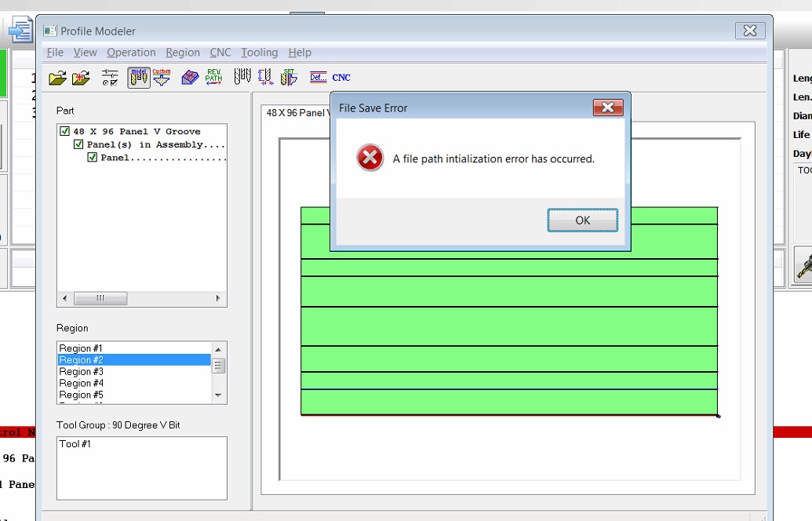Toggle the Panel item checkbox in Part tree
The height and width of the screenshot is (521, 812).
point(93,158)
